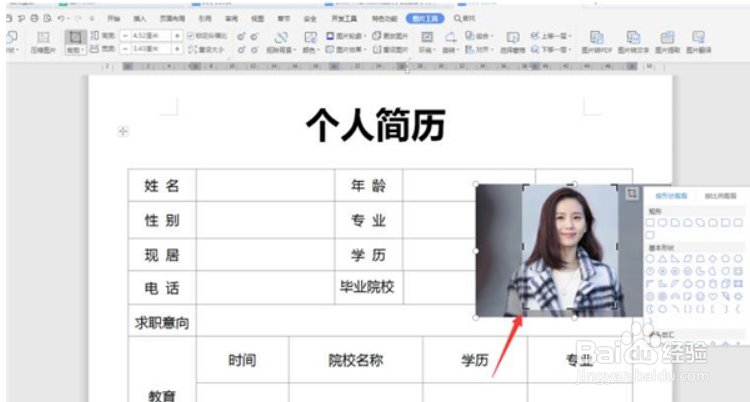Click the height value field 4.52厘米
The image size is (750, 402).
pyautogui.click(x=151, y=36)
